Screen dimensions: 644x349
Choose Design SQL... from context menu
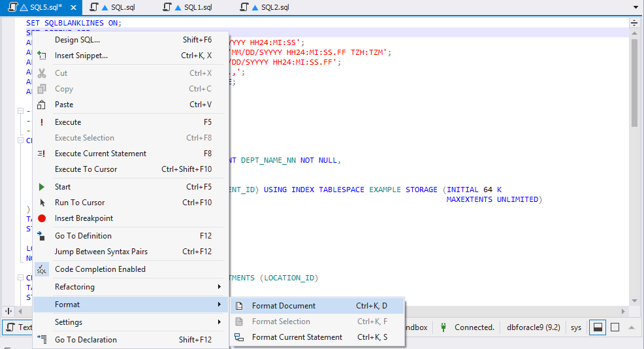[x=131, y=40]
